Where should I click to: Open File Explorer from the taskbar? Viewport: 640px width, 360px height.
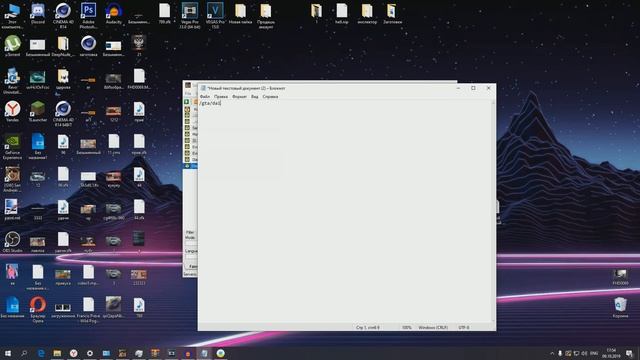[57, 353]
